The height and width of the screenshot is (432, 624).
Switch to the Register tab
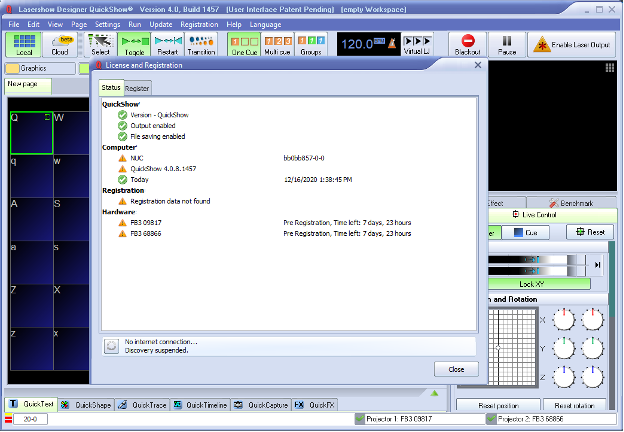tap(137, 88)
